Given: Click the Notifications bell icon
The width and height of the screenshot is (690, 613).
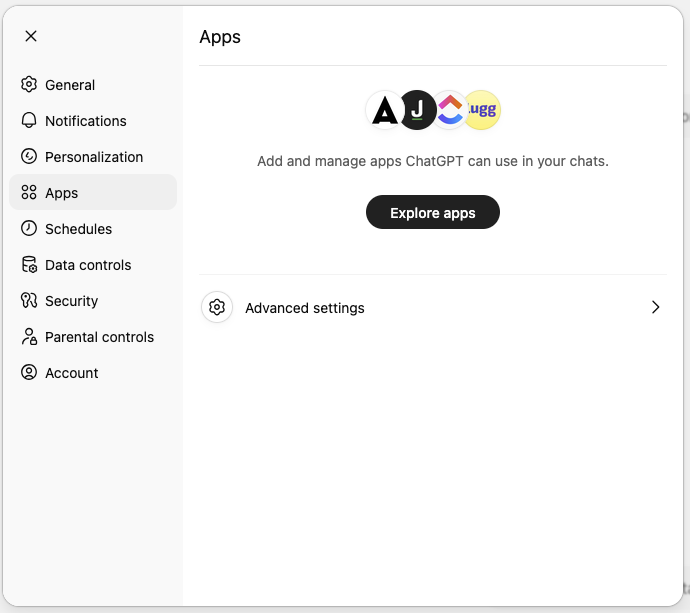Looking at the screenshot, I should tap(29, 120).
